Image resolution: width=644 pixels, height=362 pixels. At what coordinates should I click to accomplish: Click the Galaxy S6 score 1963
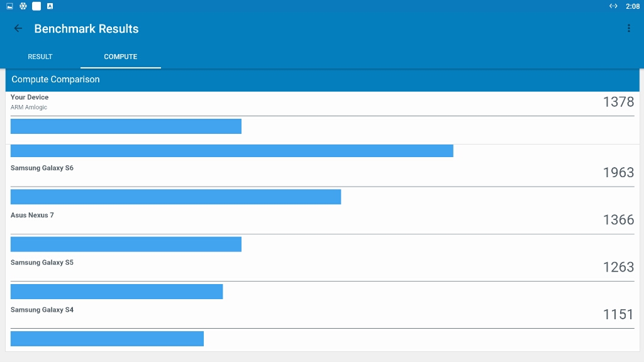coord(618,172)
